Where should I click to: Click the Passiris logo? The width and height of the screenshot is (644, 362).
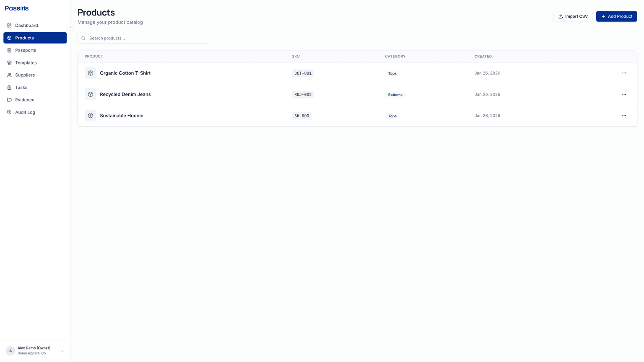17,8
